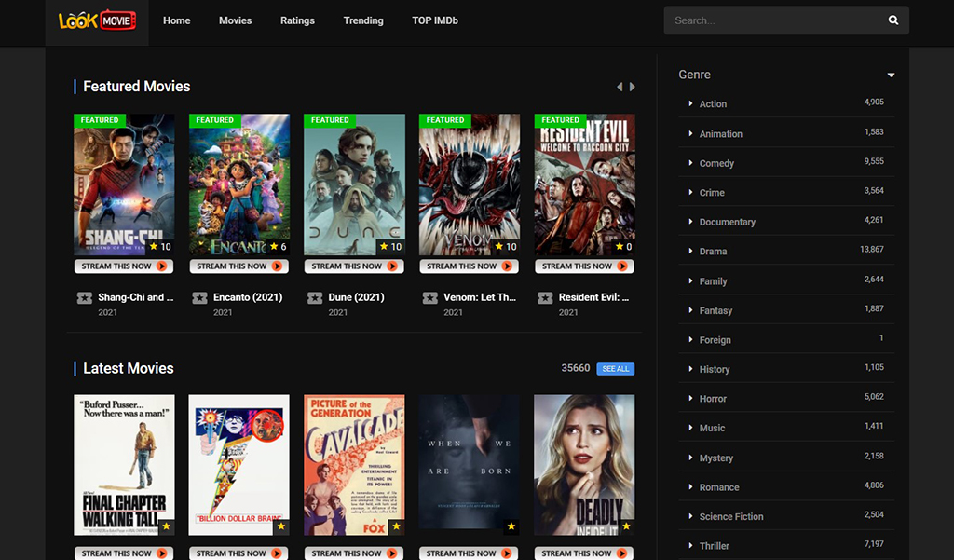This screenshot has width=954, height=560.
Task: Click See All for Latest Movies
Action: (x=616, y=369)
